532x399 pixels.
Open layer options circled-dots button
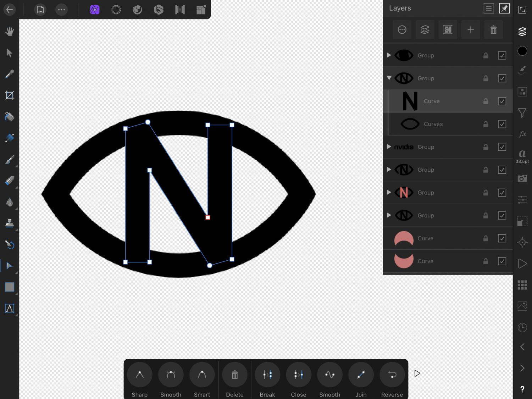[x=402, y=30]
